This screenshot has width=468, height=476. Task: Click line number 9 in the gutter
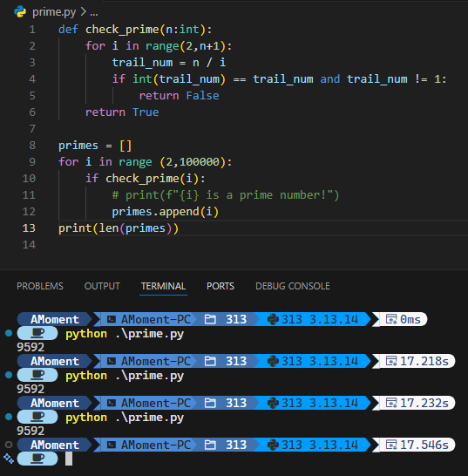pyautogui.click(x=32, y=162)
